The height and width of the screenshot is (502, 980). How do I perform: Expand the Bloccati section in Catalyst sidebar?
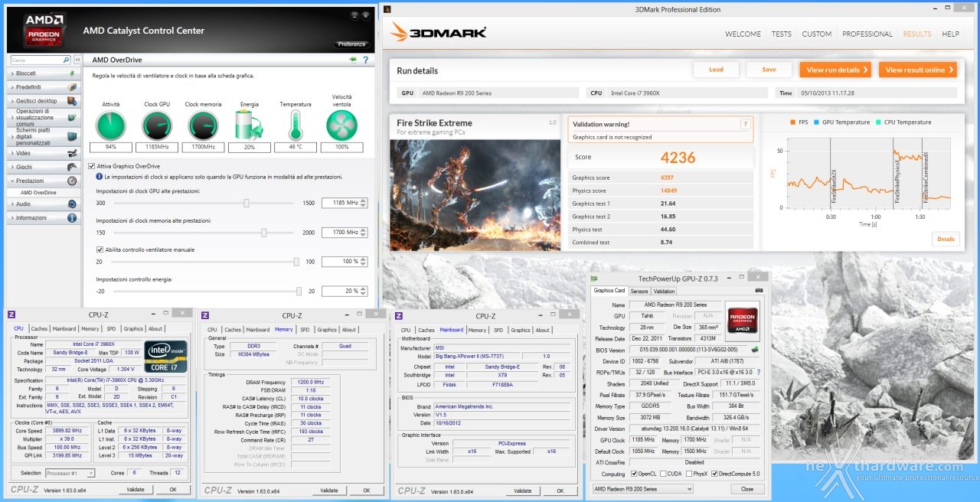click(43, 73)
